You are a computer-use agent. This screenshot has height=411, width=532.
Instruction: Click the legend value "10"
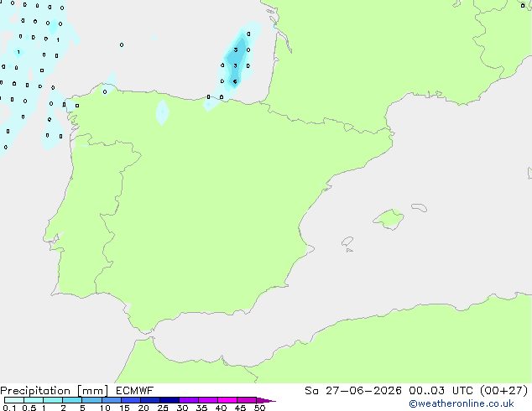(x=105, y=408)
